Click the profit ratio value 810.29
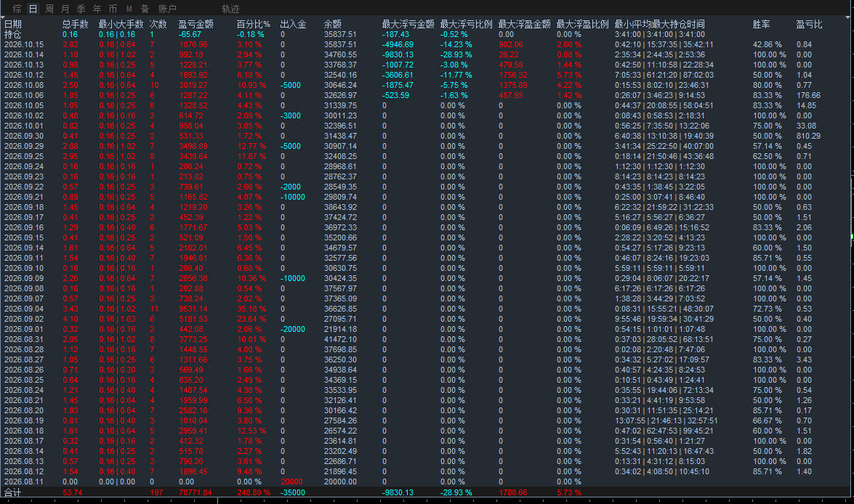The image size is (854, 504). 808,136
